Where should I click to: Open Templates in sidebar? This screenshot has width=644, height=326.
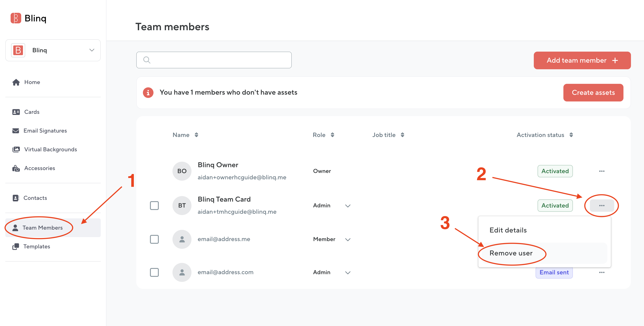[x=53, y=247]
